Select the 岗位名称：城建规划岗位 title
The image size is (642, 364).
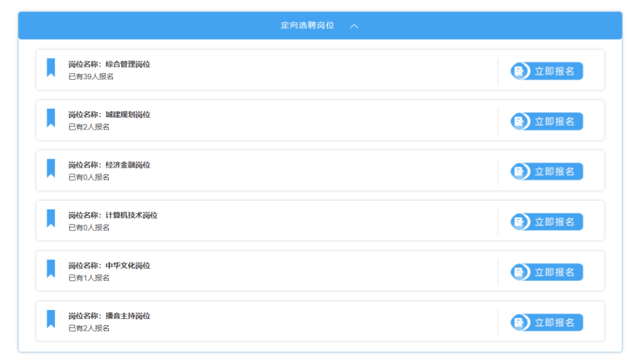[109, 115]
